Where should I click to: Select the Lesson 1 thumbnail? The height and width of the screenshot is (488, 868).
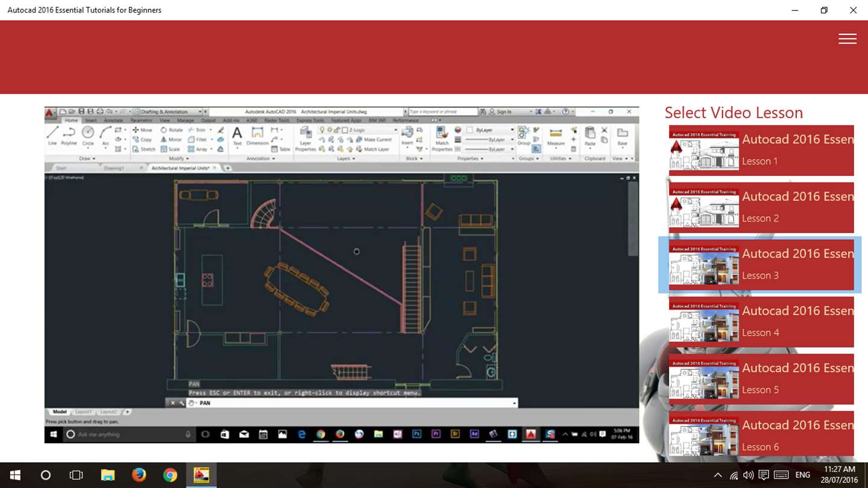[704, 151]
